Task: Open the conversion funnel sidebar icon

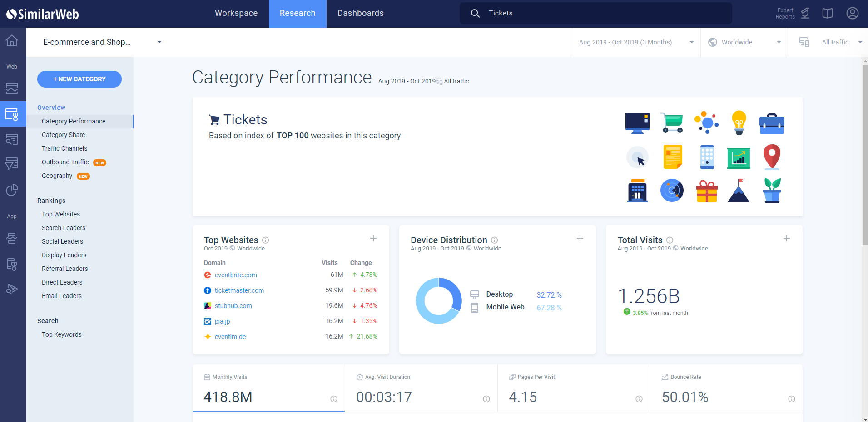Action: point(12,163)
